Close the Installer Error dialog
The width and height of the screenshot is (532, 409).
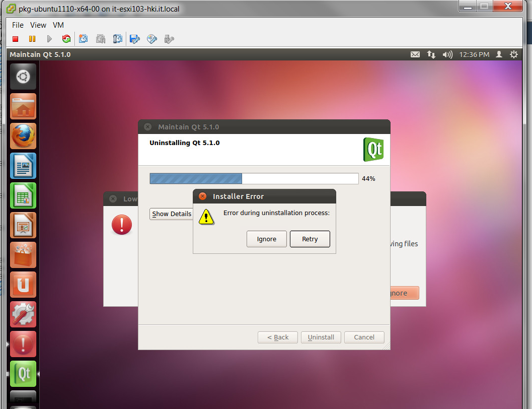click(x=202, y=196)
